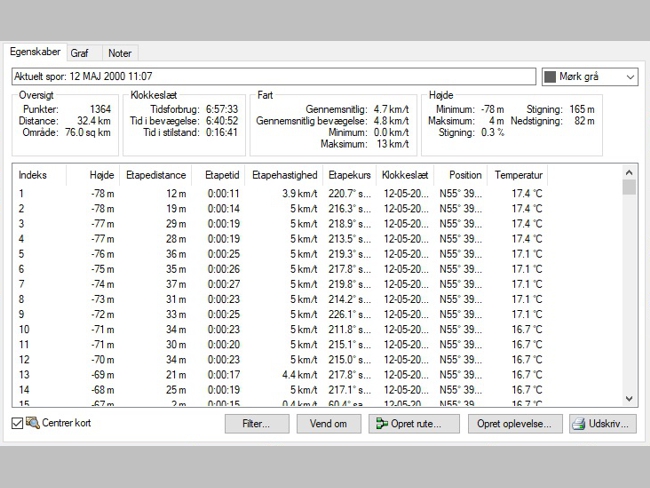The image size is (650, 488).
Task: Click the Centrer kort magnifier map icon
Action: pyautogui.click(x=32, y=422)
